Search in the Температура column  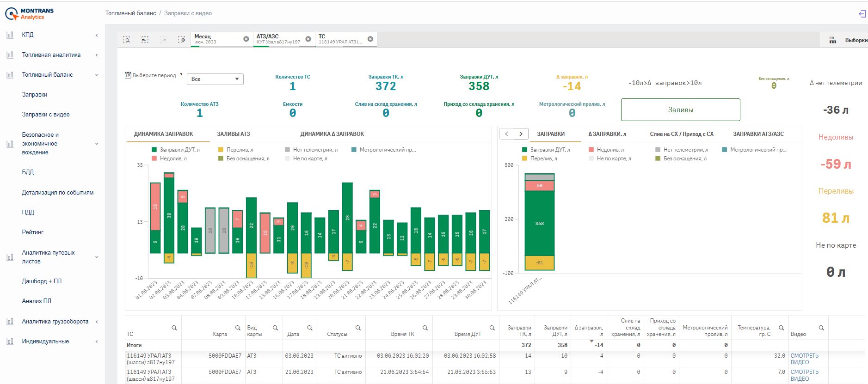[781, 328]
